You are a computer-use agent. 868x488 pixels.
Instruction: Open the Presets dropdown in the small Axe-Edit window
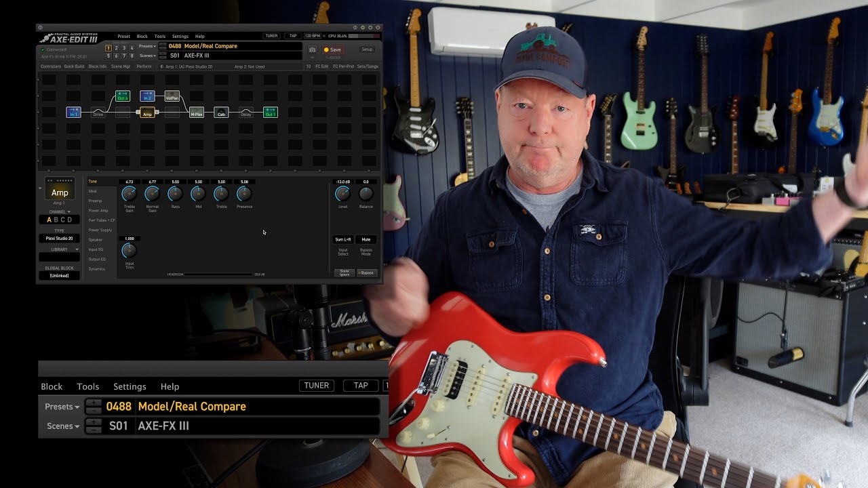pyautogui.click(x=148, y=46)
